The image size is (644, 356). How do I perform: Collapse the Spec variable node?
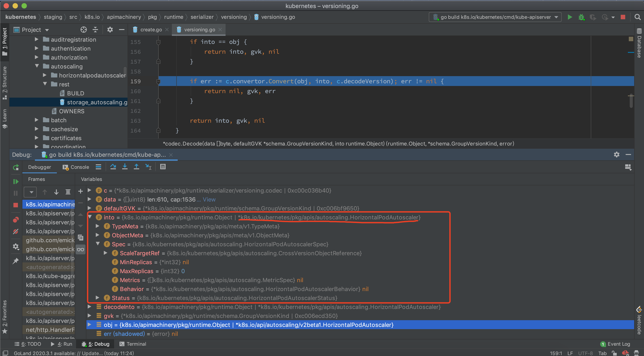[x=98, y=244]
